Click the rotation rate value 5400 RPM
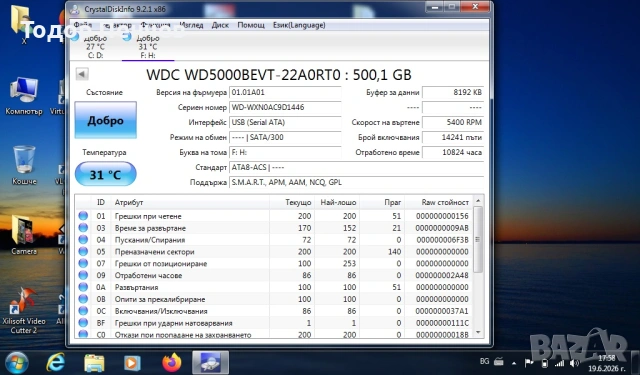 click(x=453, y=122)
